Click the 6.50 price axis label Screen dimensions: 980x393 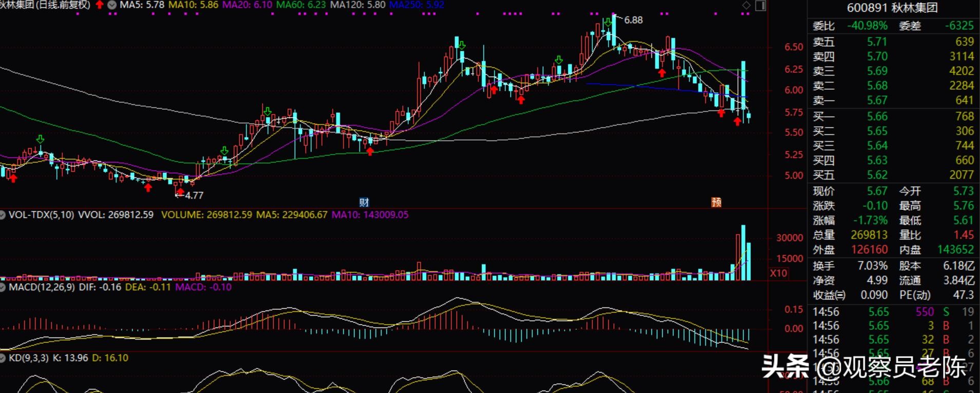click(x=794, y=47)
